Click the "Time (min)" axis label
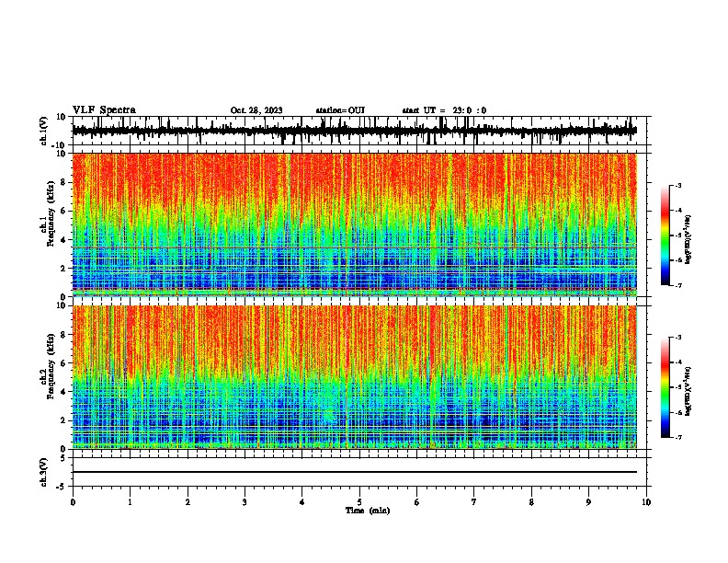The image size is (728, 563). click(368, 511)
